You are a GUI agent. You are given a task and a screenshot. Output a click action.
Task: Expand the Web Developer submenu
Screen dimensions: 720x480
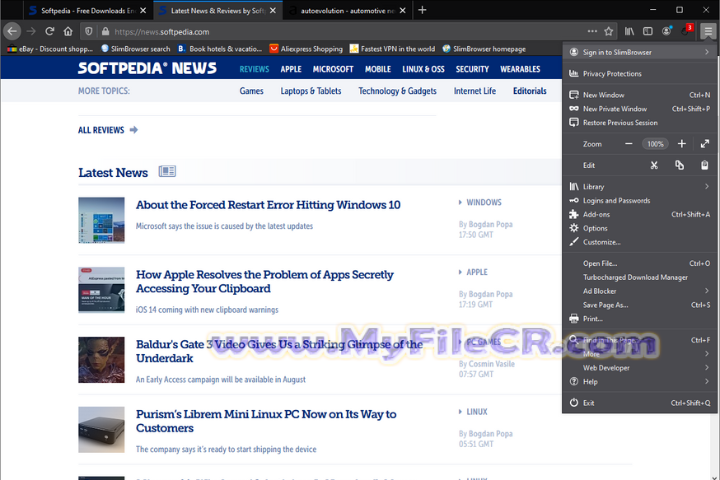[x=640, y=368]
